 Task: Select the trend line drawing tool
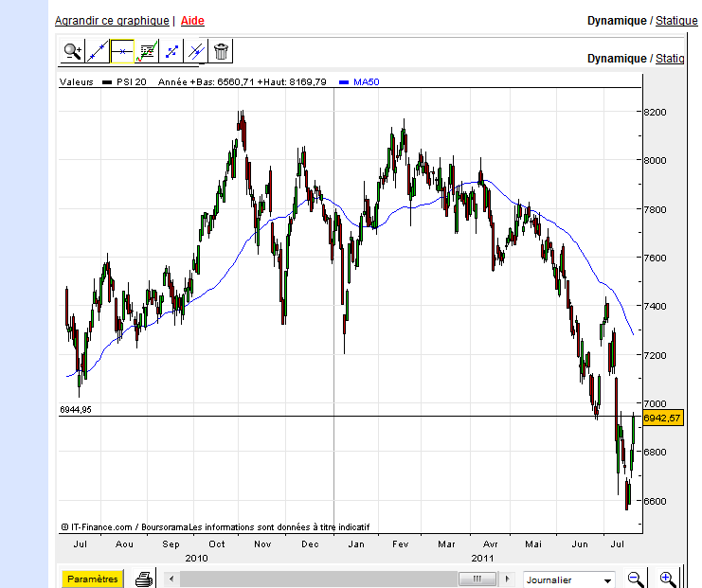[x=98, y=51]
